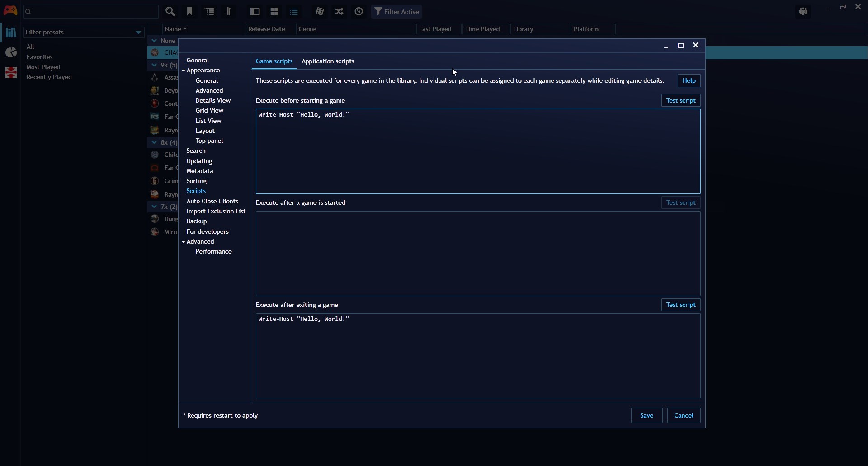The image size is (868, 466).
Task: Click the explorer panel icon next to search
Action: 229,11
